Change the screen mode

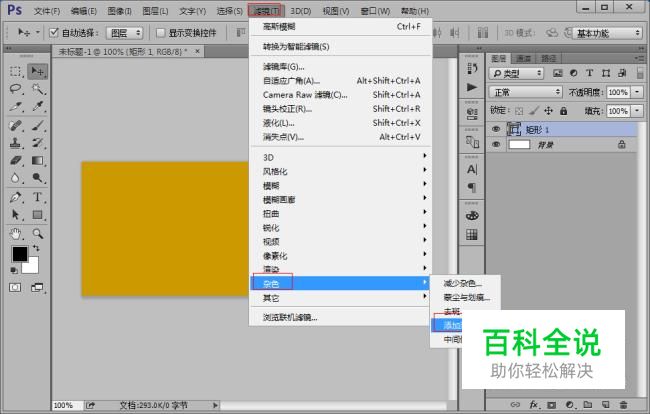[x=37, y=287]
